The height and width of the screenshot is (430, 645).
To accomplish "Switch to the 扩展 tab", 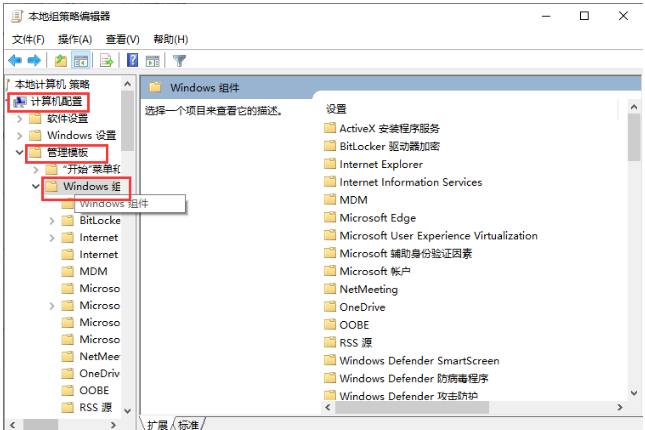I will pyautogui.click(x=158, y=424).
